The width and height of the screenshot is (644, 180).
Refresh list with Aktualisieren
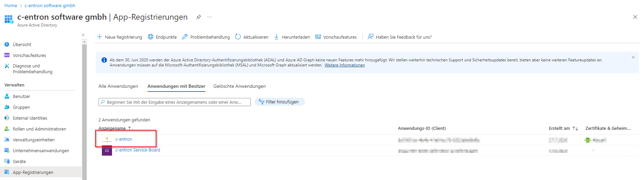(251, 37)
